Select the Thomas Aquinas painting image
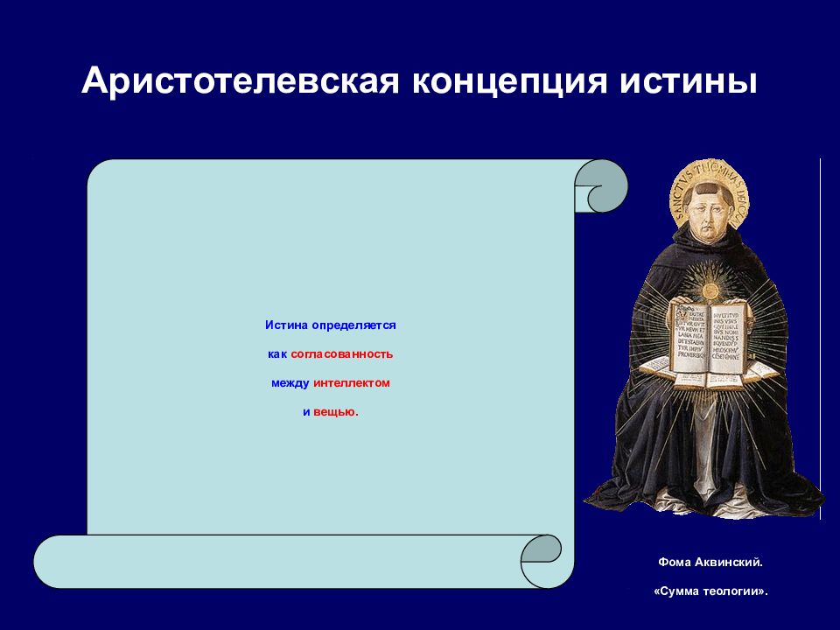The image size is (840, 630). (x=703, y=339)
